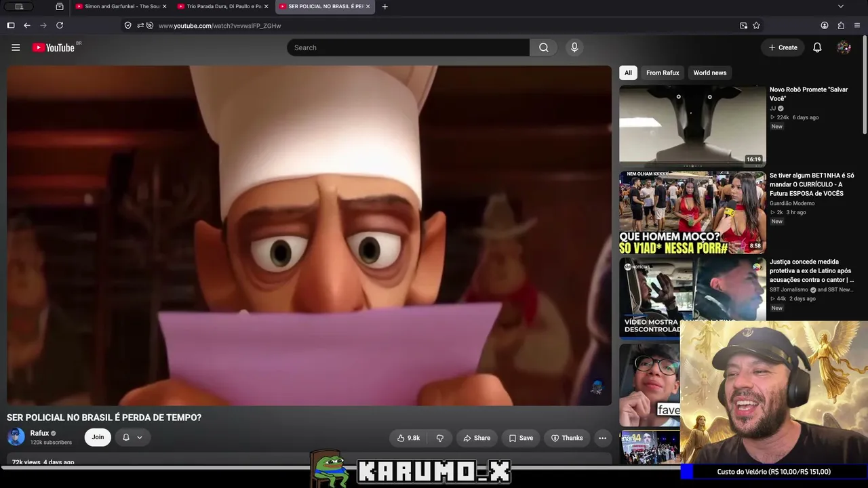Dislike this video
This screenshot has height=488, width=868.
[439, 438]
